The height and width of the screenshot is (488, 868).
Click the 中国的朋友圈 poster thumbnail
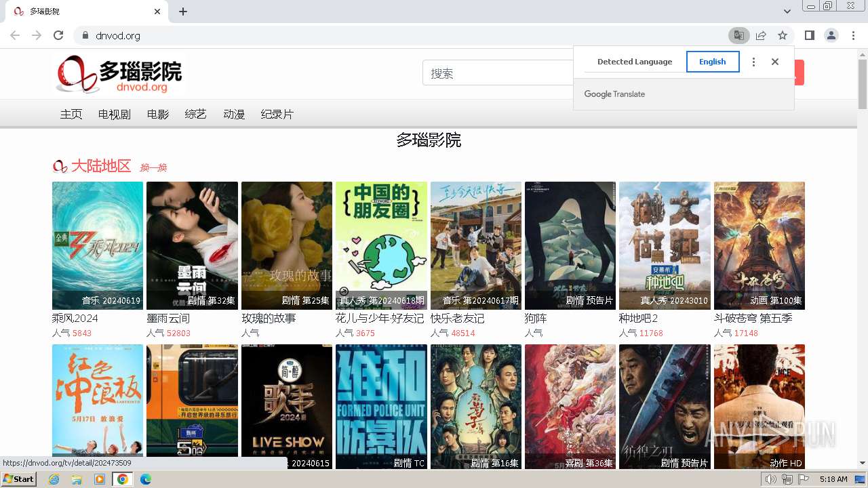pyautogui.click(x=381, y=245)
